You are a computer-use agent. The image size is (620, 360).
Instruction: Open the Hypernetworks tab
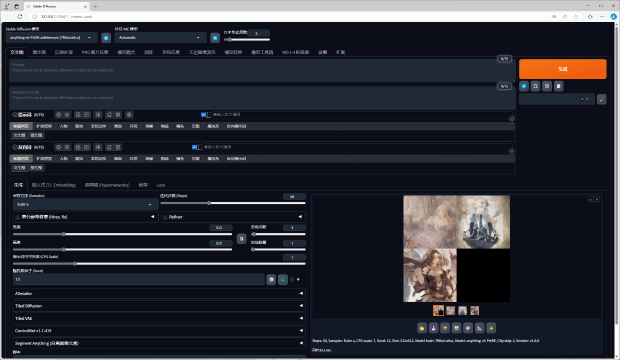107,185
